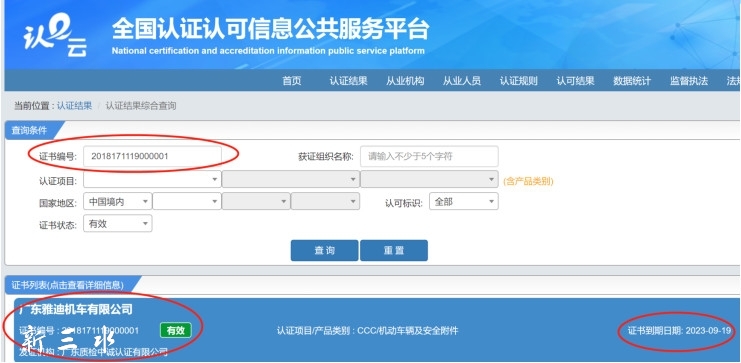Expand the 认证项目 first dropdown
This screenshot has width=741, height=363.
point(152,179)
